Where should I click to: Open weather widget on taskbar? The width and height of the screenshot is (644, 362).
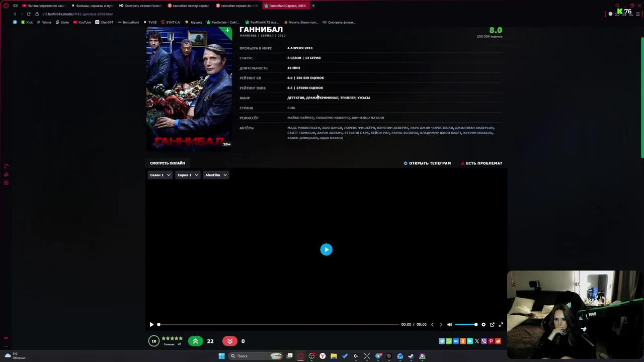(15, 356)
